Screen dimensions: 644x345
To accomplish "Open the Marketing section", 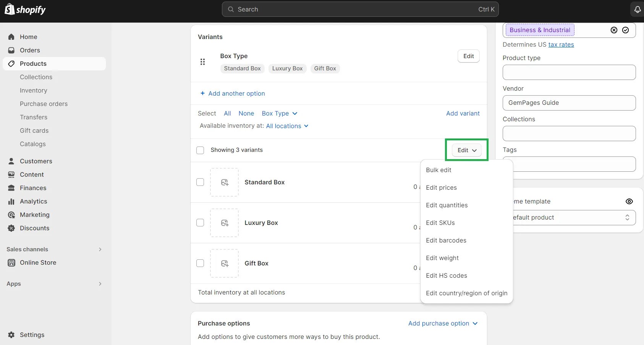I will [35, 215].
